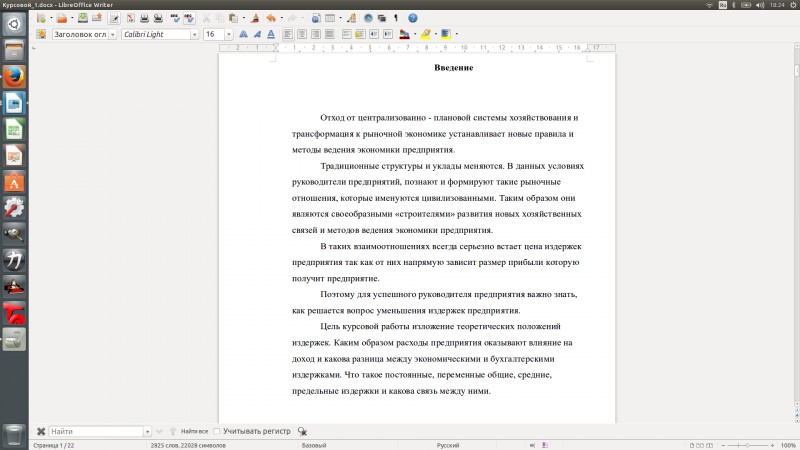Open Undo history dropdown arrow
Viewport: 800px width, 450px height.
[282, 18]
